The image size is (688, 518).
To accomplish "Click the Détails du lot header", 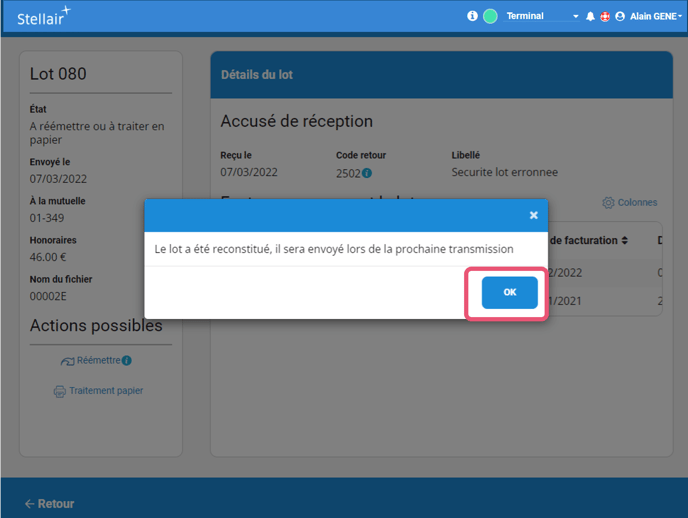I will click(256, 75).
